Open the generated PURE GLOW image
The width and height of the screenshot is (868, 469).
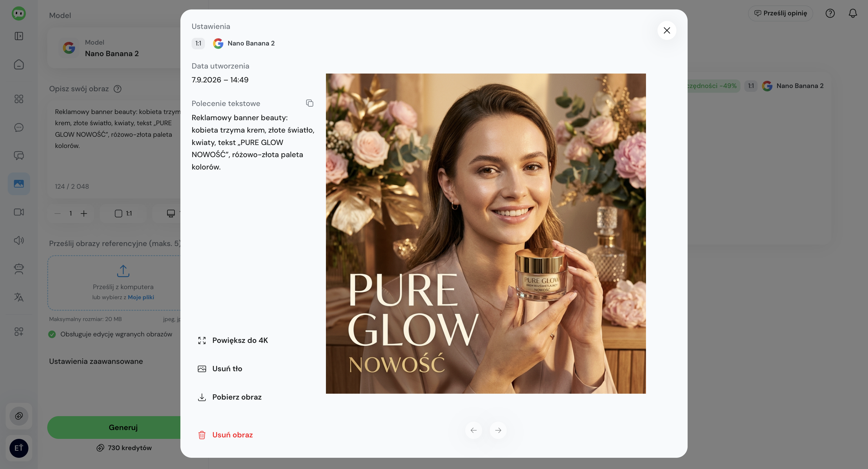pyautogui.click(x=486, y=233)
